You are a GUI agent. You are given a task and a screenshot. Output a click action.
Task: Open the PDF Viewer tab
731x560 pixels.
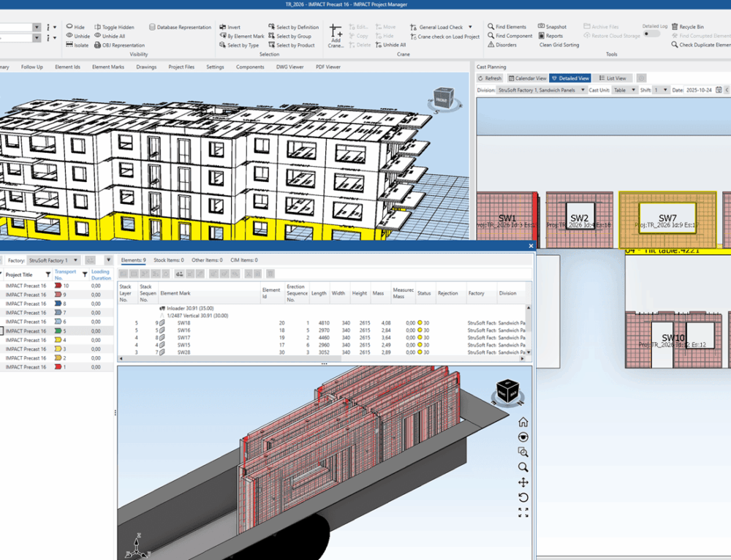click(328, 67)
